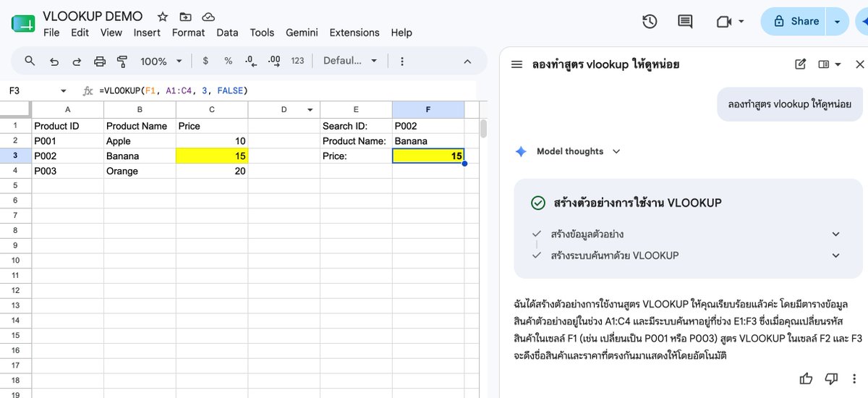Open the View menu

click(111, 33)
